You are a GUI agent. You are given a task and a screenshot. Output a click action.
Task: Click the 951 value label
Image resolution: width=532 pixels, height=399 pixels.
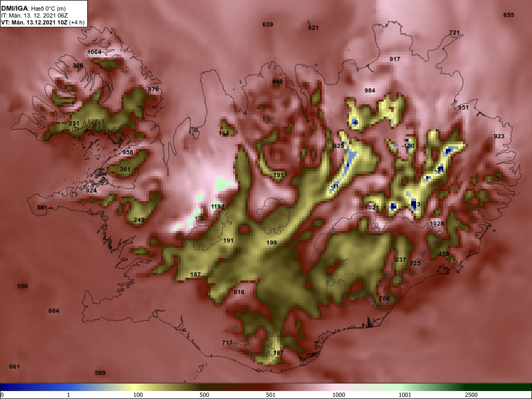click(463, 107)
